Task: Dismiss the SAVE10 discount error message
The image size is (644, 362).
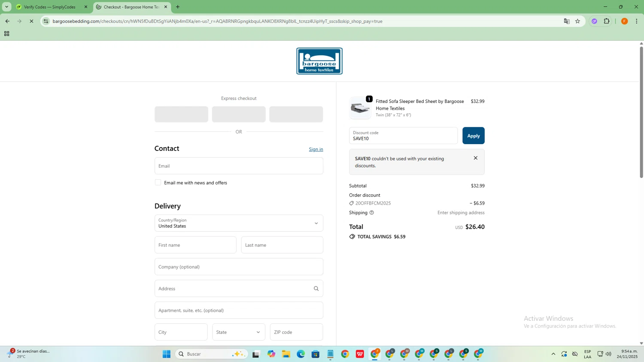Action: pyautogui.click(x=475, y=158)
